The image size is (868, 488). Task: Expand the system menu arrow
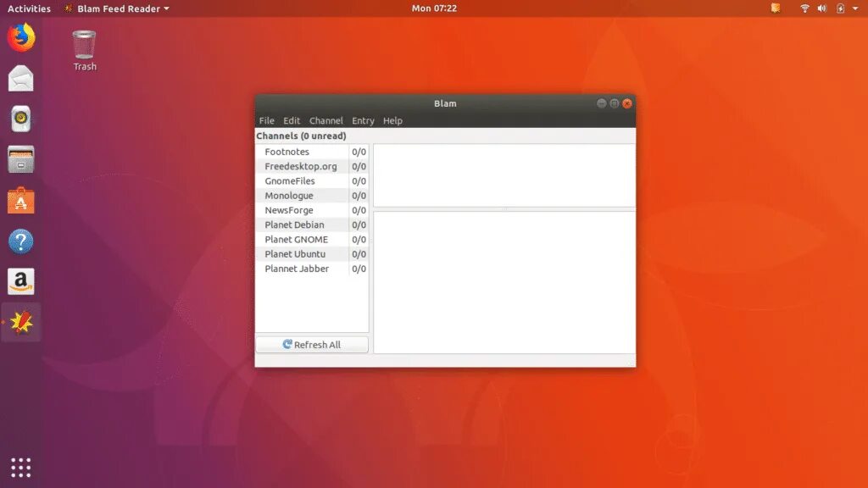(x=855, y=8)
